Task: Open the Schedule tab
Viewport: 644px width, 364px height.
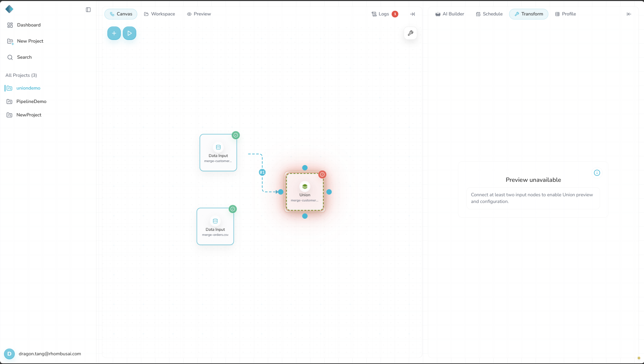Action: (x=489, y=14)
